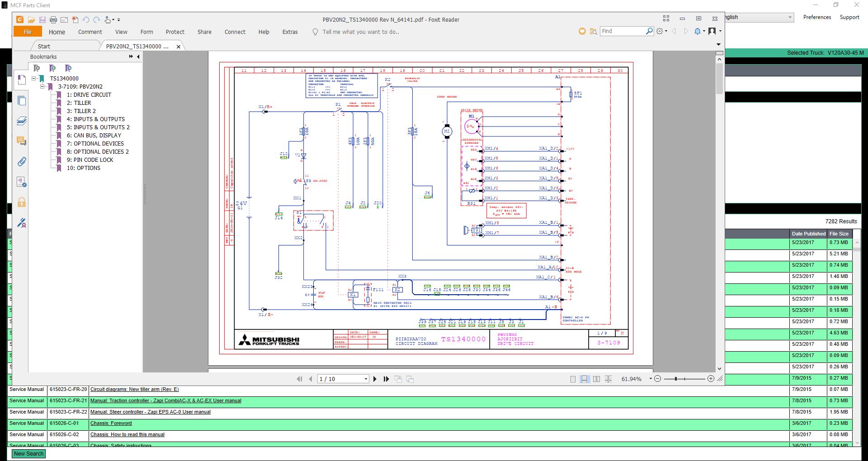Click the Open file folder icon
Screen dimensions: 868x461
click(31, 20)
